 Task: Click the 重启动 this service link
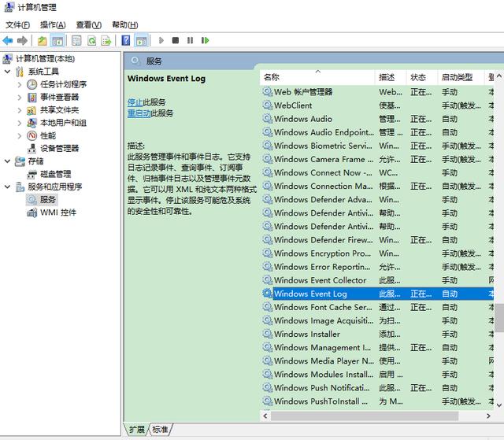tap(139, 113)
